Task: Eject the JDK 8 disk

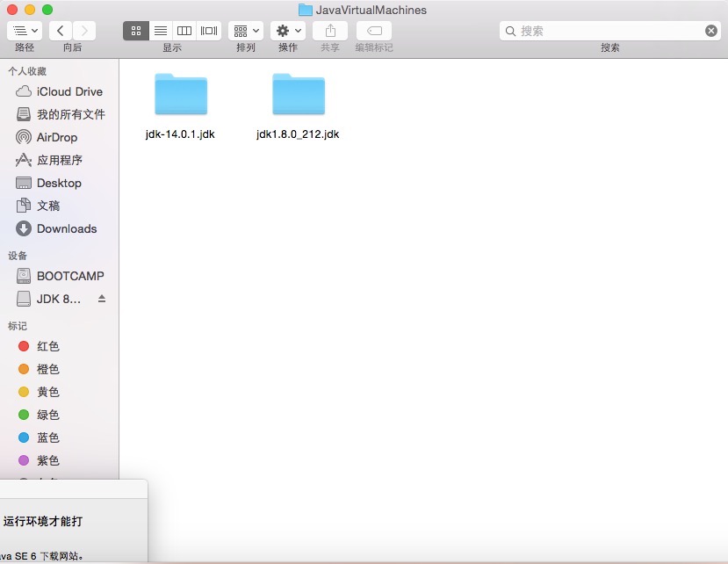Action: (102, 299)
